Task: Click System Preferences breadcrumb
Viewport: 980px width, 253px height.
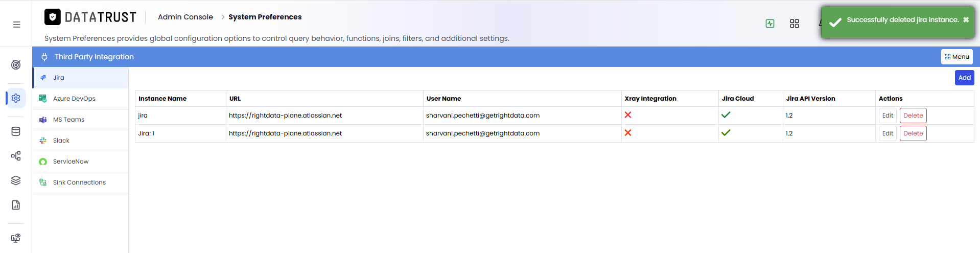Action: (265, 17)
